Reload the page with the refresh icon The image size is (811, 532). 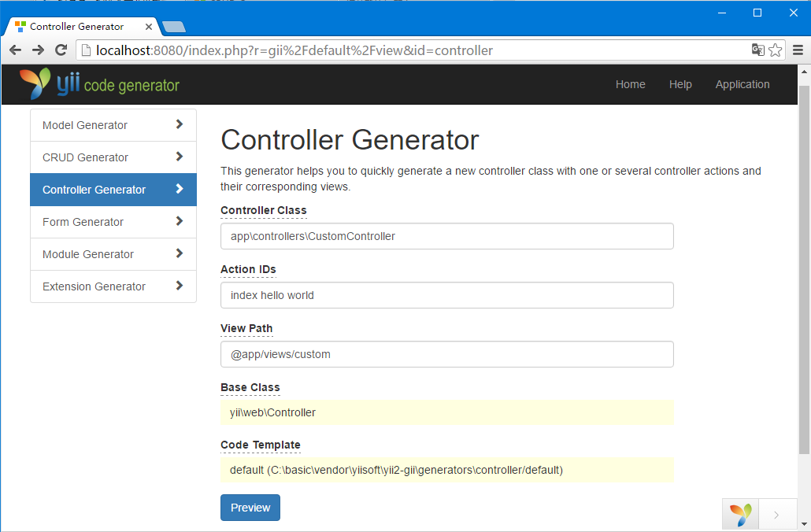coord(61,50)
